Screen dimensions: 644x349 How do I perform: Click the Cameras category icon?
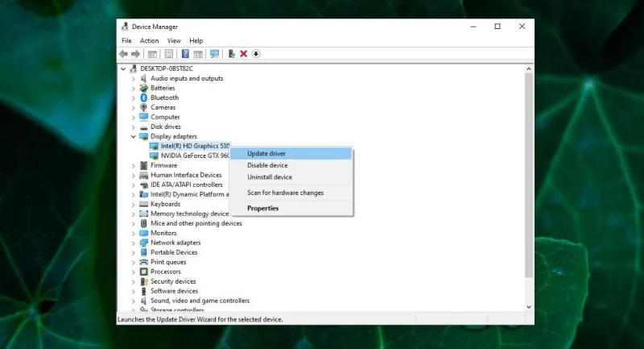144,107
